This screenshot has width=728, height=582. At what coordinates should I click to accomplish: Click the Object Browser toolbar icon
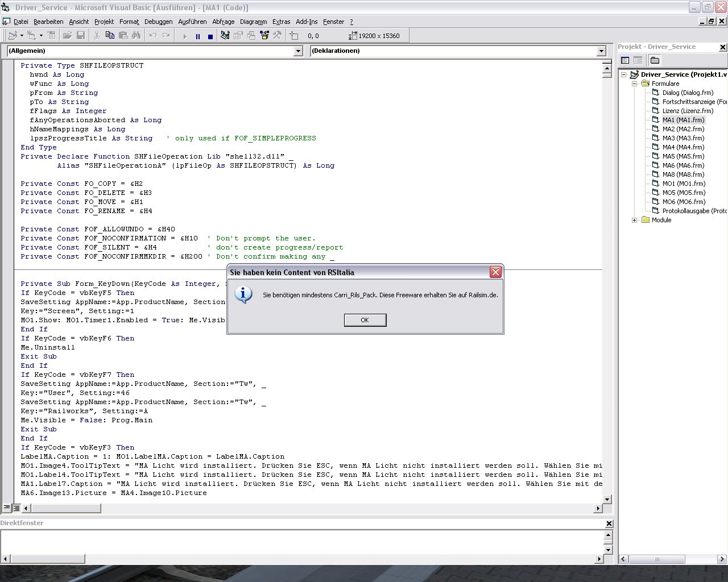click(264, 36)
